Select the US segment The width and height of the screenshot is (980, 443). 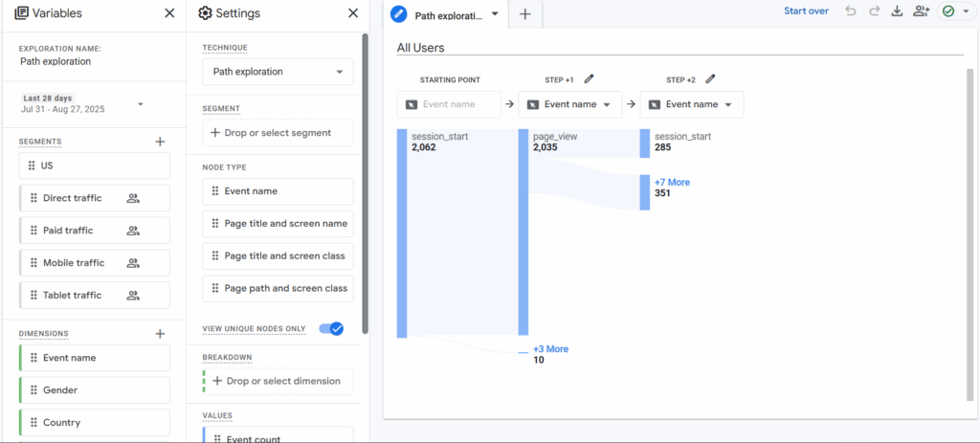coord(95,166)
